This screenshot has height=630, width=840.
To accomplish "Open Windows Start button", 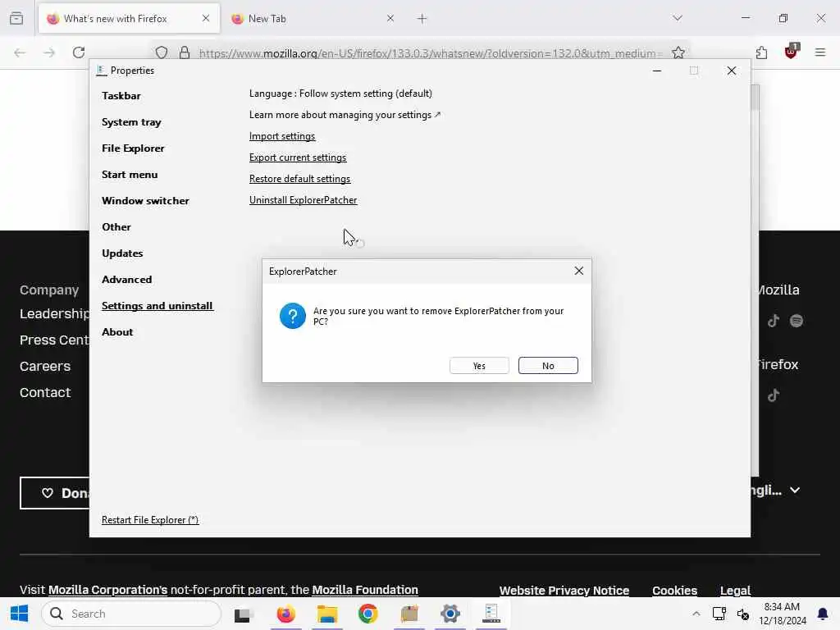I will pyautogui.click(x=20, y=614).
